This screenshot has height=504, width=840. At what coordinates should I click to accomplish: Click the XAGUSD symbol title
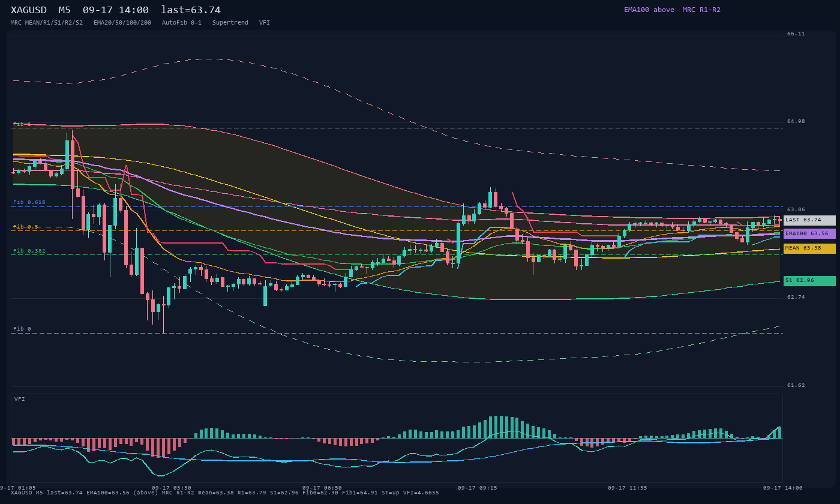pyautogui.click(x=29, y=10)
